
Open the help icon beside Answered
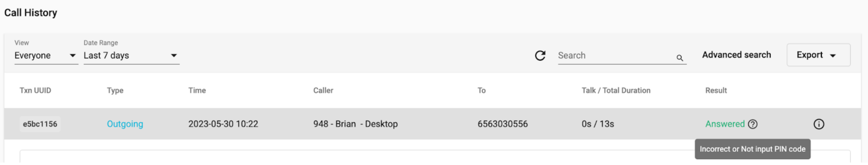pyautogui.click(x=753, y=124)
